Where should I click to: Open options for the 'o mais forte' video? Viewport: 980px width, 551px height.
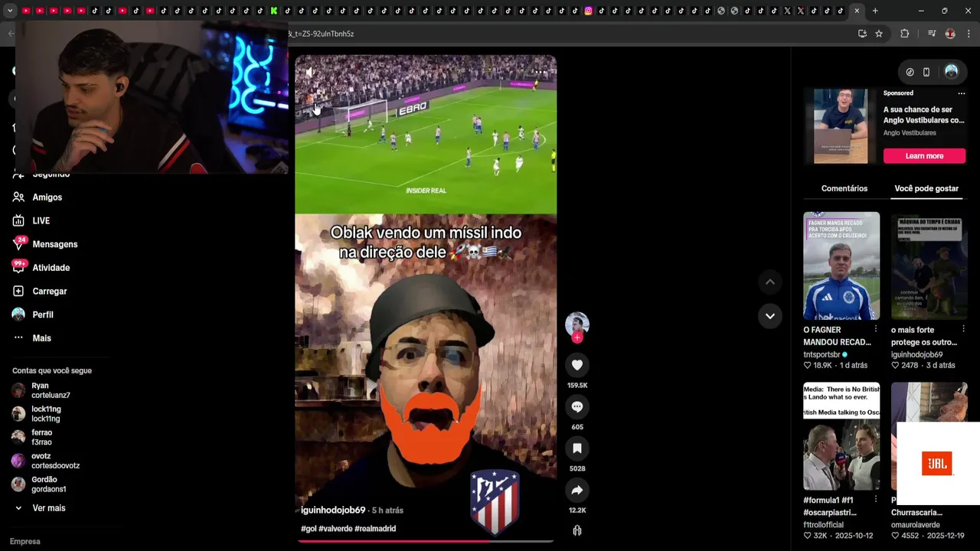(x=963, y=329)
